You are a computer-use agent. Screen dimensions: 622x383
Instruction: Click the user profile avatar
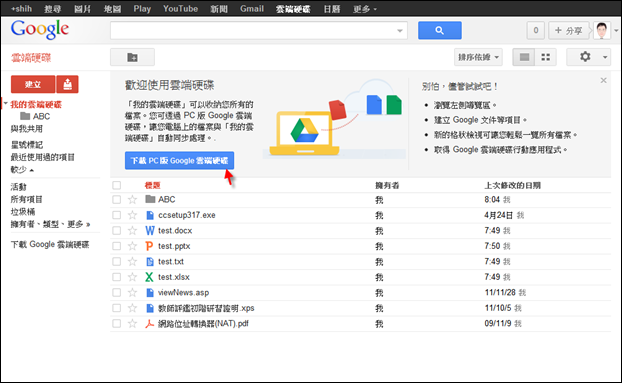602,31
